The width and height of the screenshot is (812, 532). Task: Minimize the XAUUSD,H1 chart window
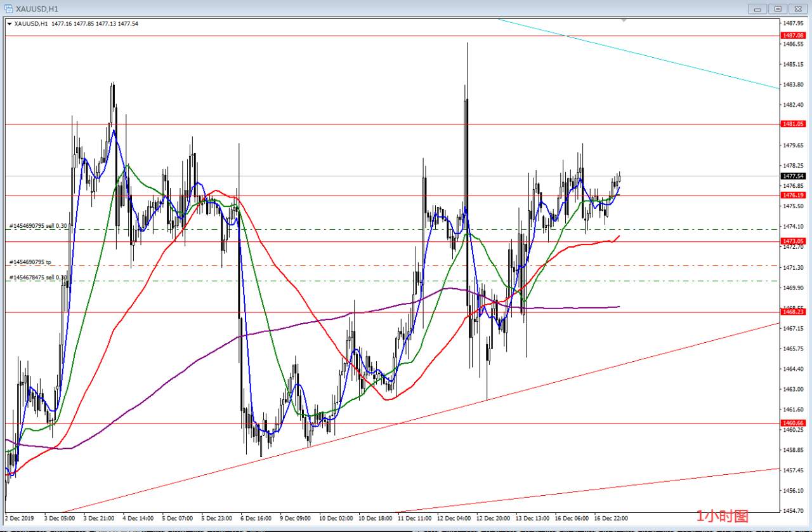coord(758,9)
